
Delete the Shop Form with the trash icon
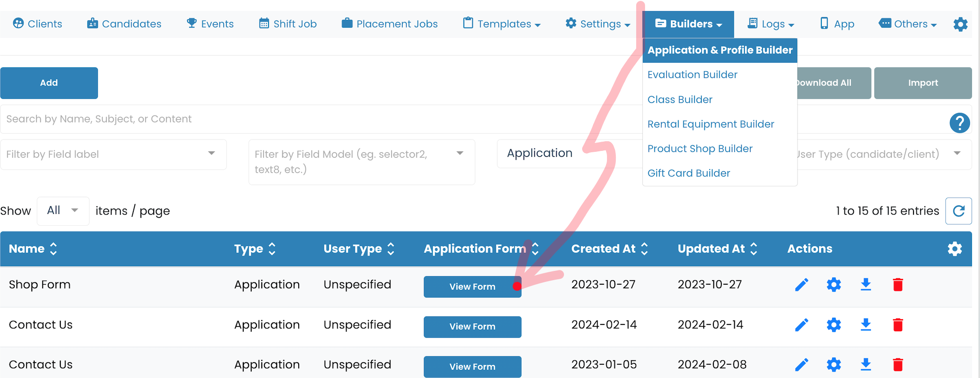(898, 285)
